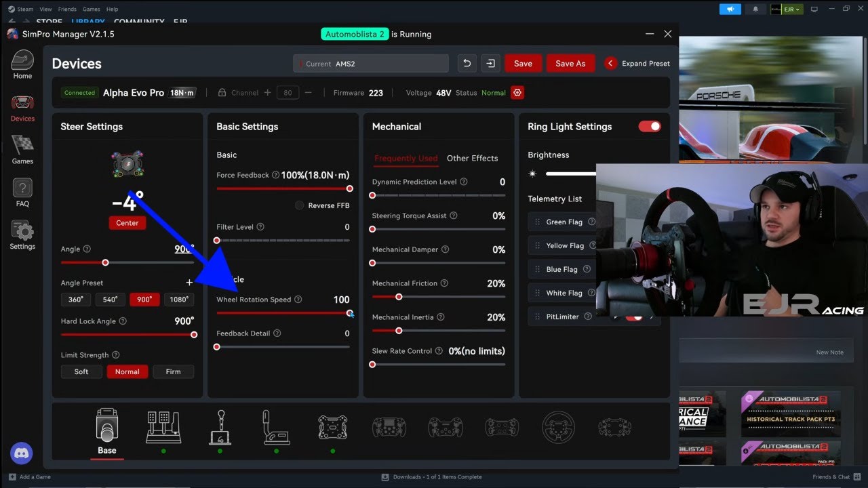Viewport: 868px width, 488px height.
Task: Add a new angle preset with plus
Action: tap(189, 283)
